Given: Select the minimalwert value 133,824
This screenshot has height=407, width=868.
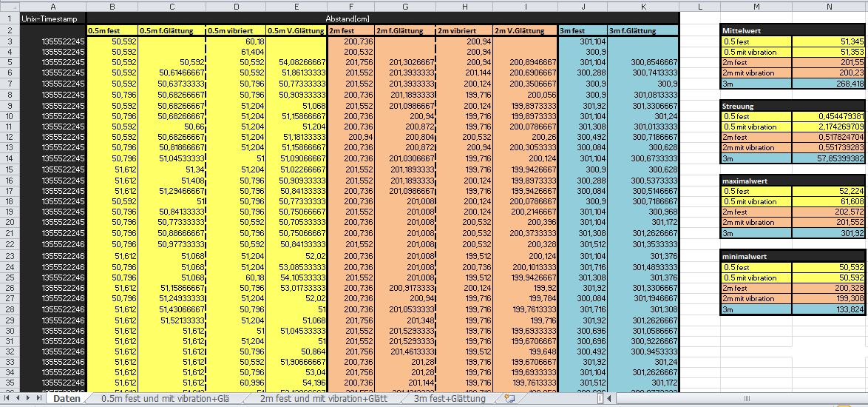Looking at the screenshot, I should click(x=828, y=310).
